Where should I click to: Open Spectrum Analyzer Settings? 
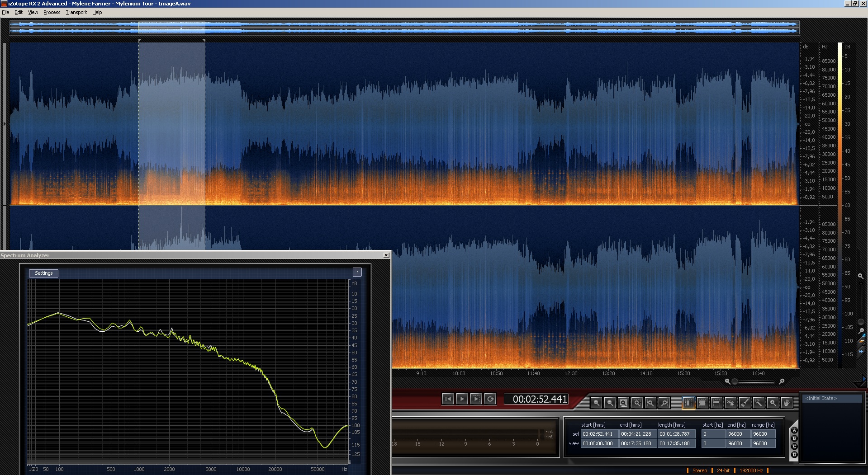coord(43,273)
